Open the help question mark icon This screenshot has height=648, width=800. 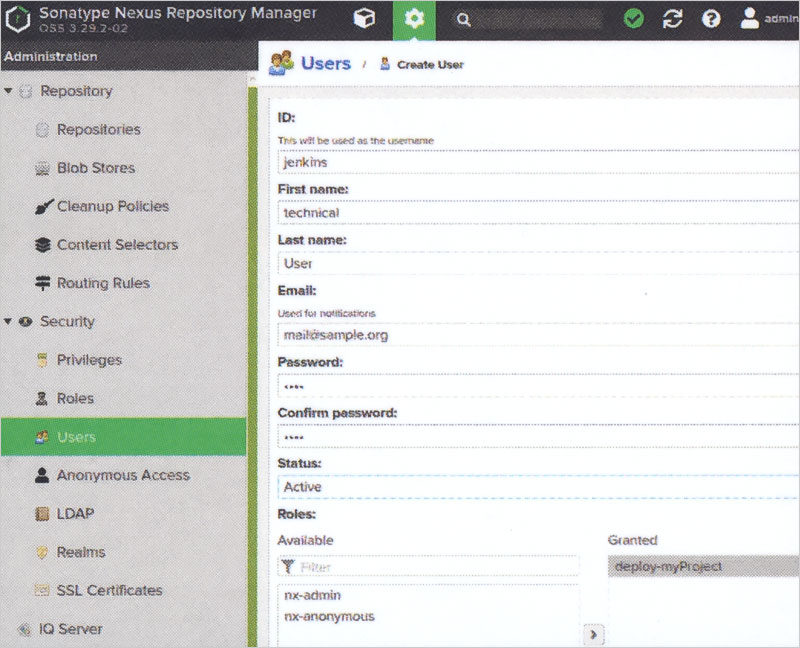coord(711,19)
